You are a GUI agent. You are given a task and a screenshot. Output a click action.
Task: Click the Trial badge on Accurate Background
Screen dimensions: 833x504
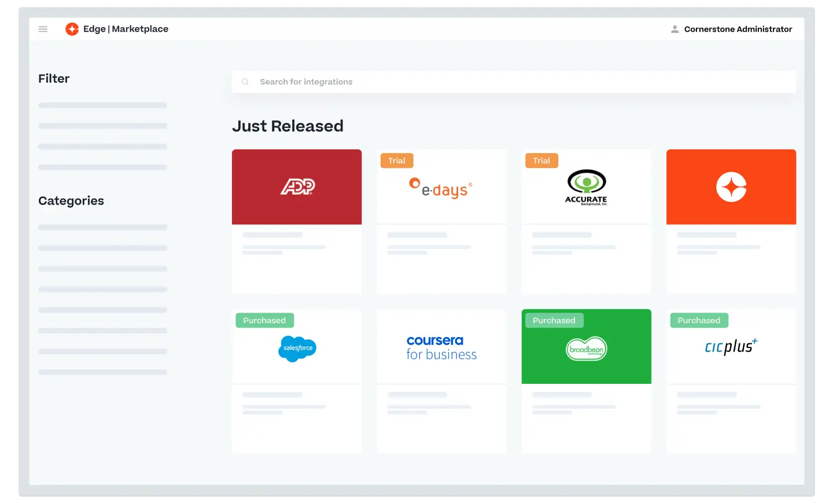541,160
